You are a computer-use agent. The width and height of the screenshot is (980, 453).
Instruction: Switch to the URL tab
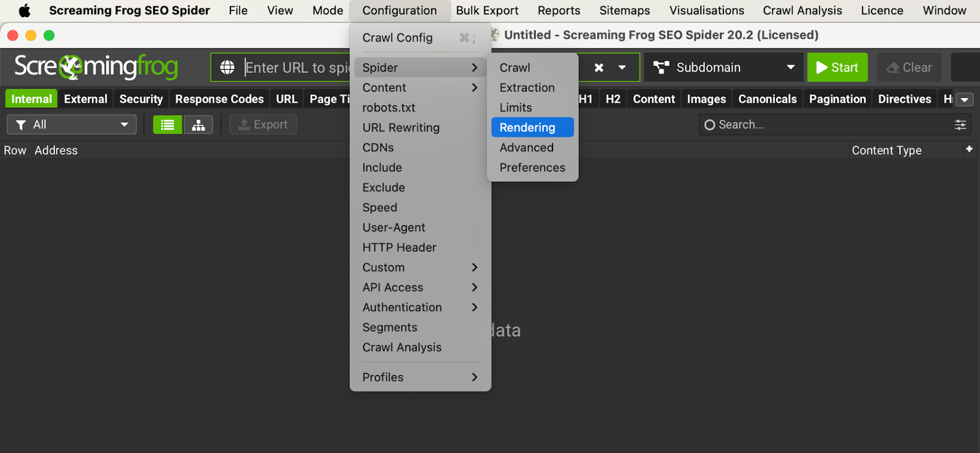[287, 99]
